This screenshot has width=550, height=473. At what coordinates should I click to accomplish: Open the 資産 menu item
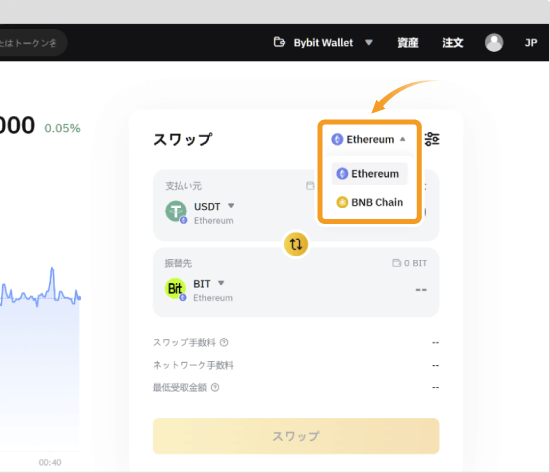(x=408, y=42)
